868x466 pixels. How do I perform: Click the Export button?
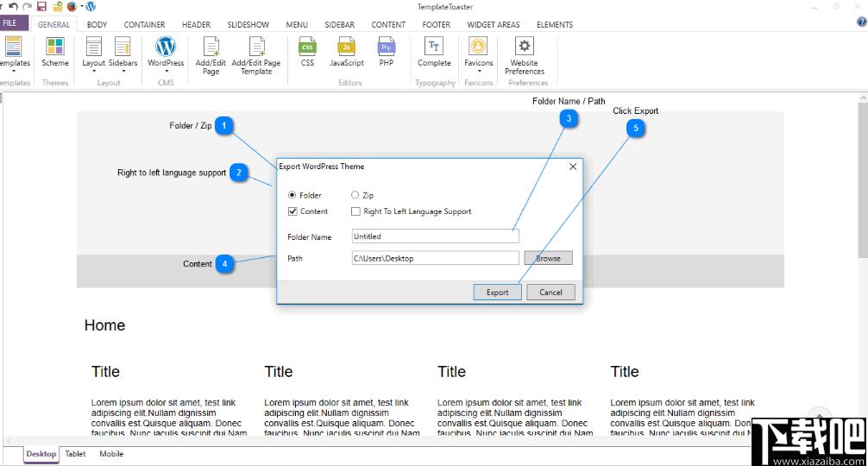pos(497,293)
